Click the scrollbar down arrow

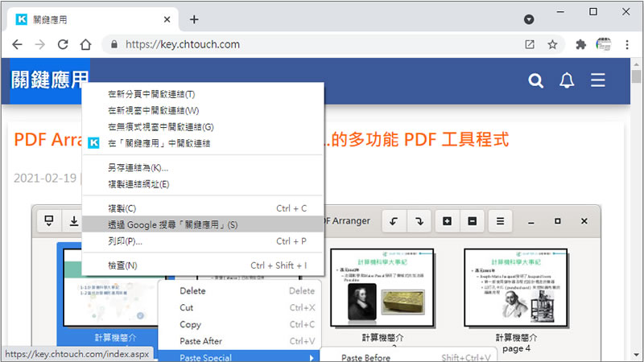pos(636,355)
